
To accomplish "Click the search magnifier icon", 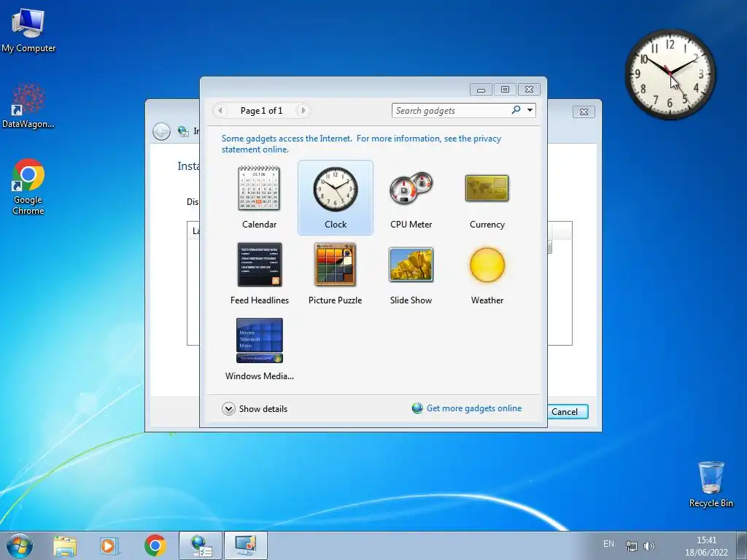I will (516, 110).
